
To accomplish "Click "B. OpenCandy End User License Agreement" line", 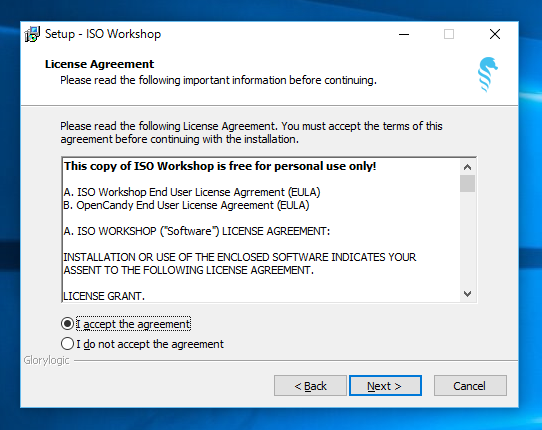I will pyautogui.click(x=186, y=205).
